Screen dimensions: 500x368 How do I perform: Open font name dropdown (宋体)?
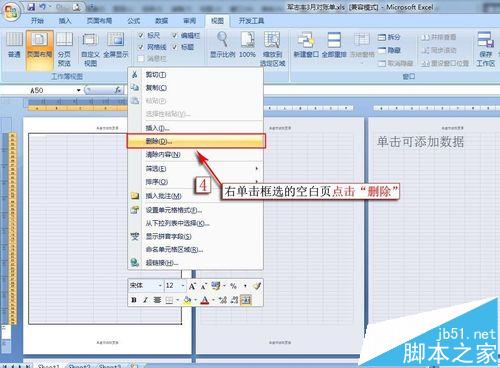click(x=160, y=286)
